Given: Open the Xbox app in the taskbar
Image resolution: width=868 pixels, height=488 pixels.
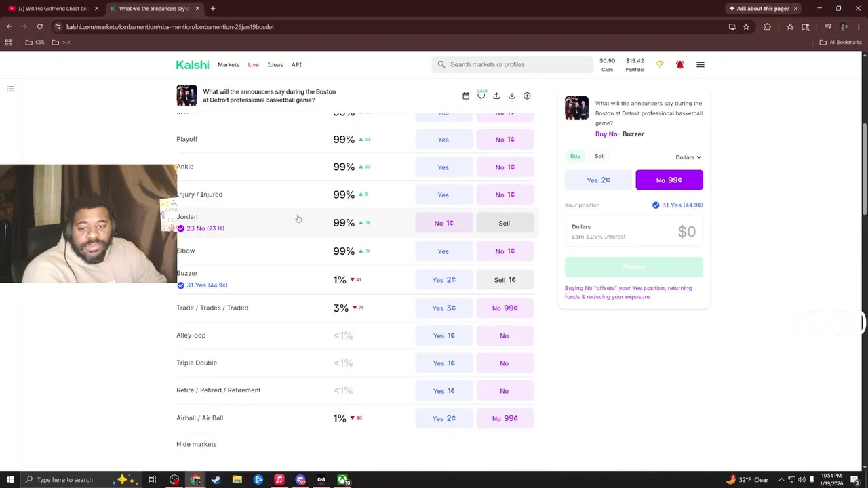Looking at the screenshot, I should 342,480.
